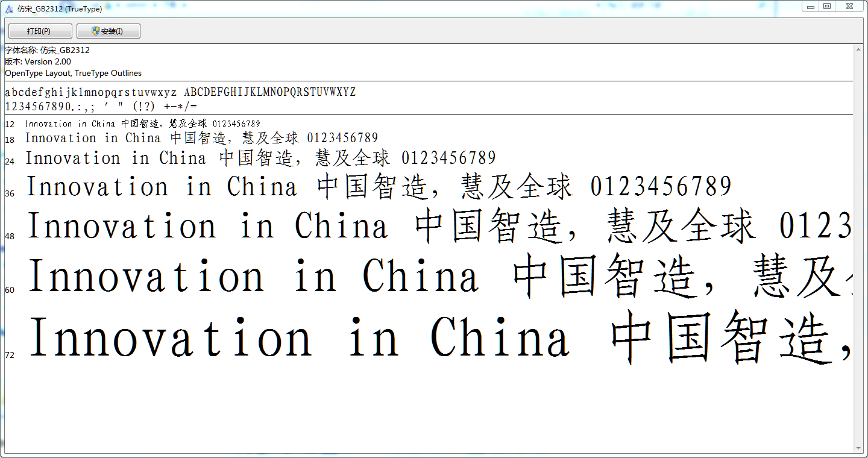Click the 打印(P) print button
The image size is (868, 458).
tap(40, 31)
